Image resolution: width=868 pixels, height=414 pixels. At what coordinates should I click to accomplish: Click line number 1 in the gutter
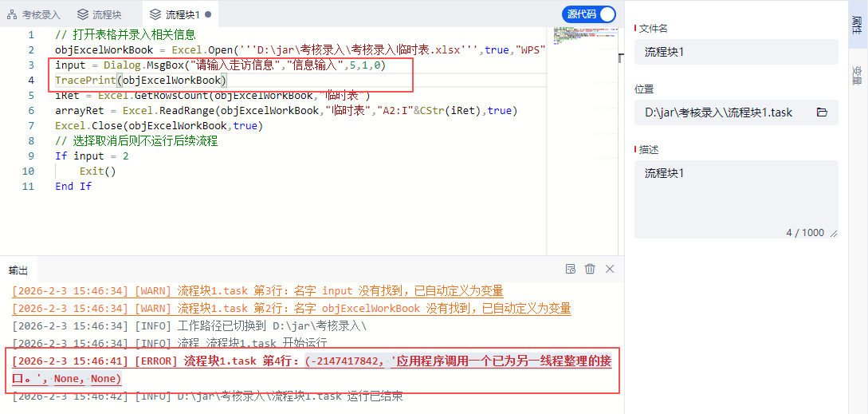point(31,34)
